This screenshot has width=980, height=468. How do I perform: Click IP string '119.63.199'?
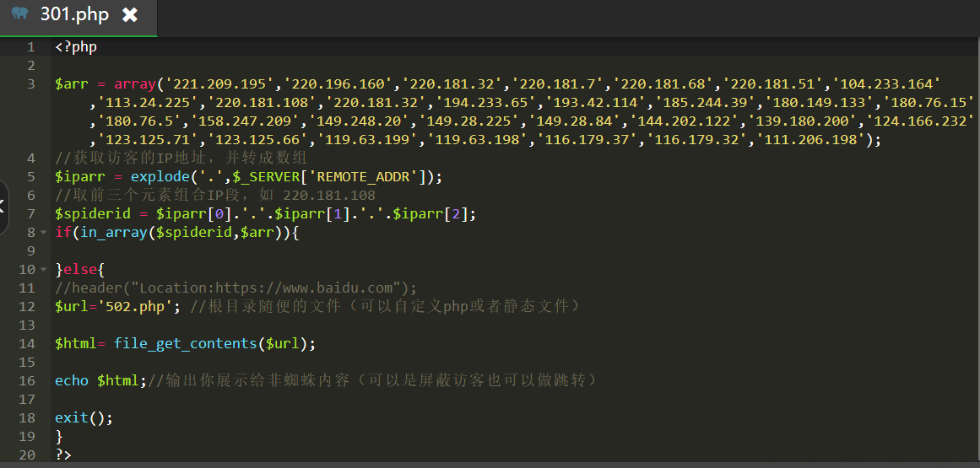[x=367, y=139]
